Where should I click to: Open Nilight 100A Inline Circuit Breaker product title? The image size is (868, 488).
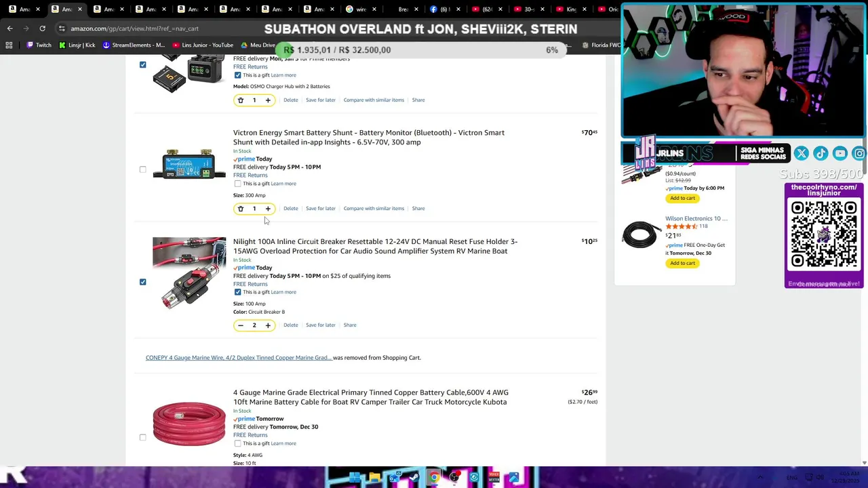[x=375, y=246]
